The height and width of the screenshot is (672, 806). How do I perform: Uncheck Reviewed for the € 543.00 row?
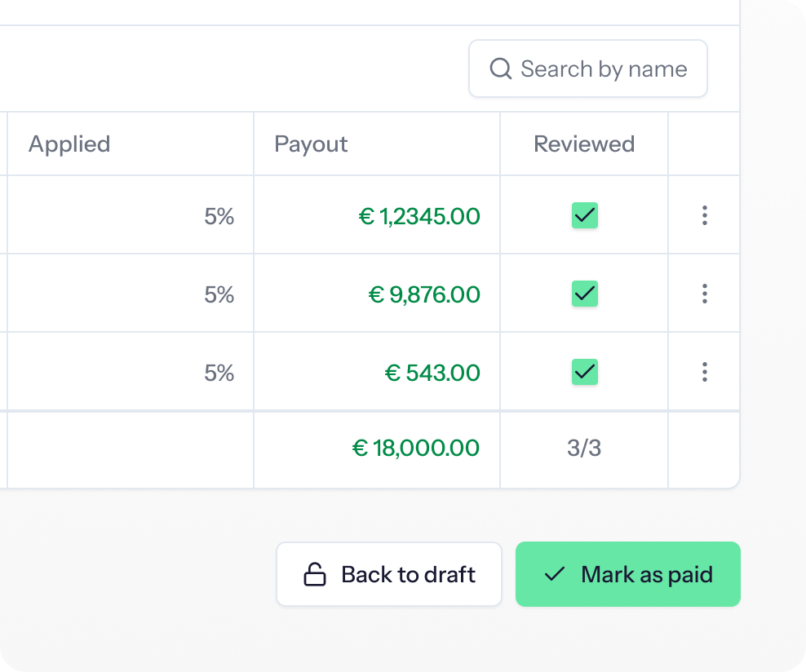coord(584,372)
